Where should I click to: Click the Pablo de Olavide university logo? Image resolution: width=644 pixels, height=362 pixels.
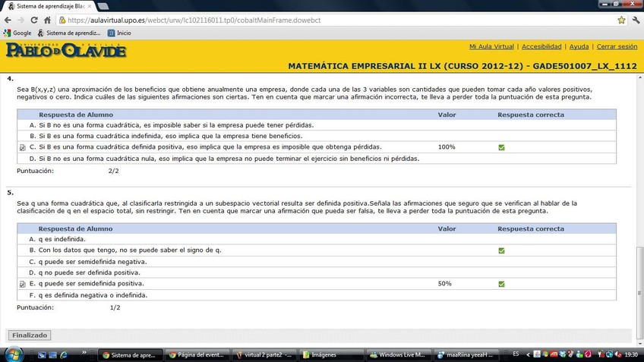65,51
